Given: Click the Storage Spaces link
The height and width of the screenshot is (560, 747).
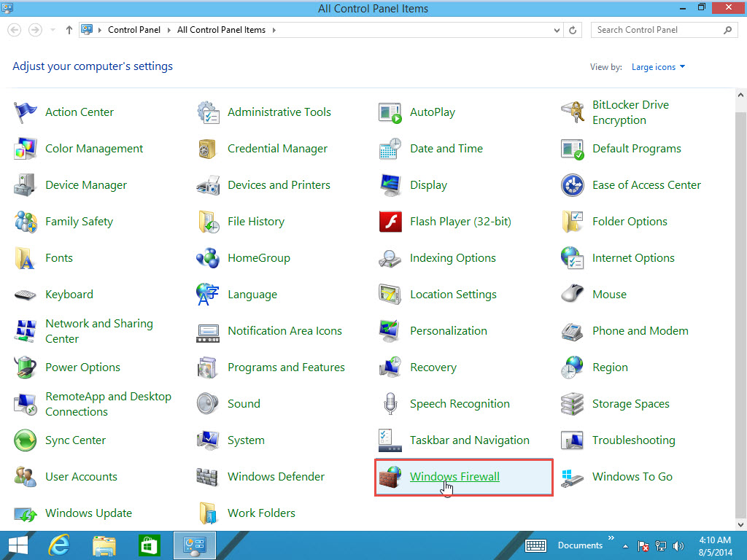Looking at the screenshot, I should point(631,404).
